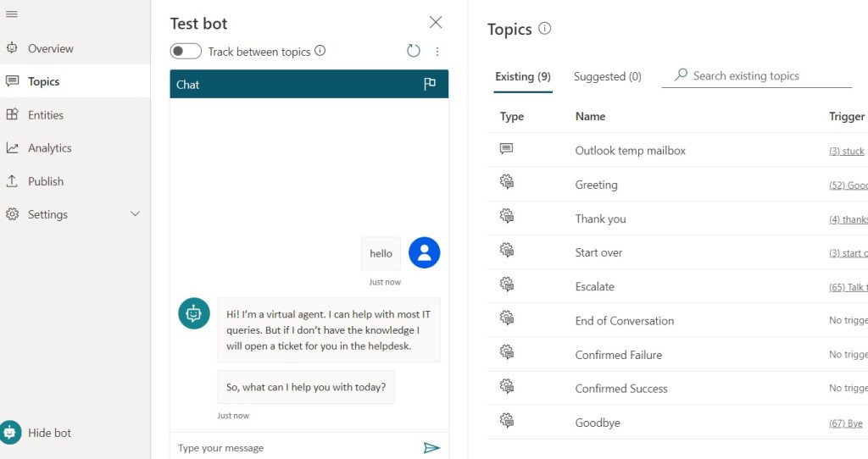This screenshot has width=868, height=459.
Task: Switch to the Suggested (0) tab
Action: 607,76
